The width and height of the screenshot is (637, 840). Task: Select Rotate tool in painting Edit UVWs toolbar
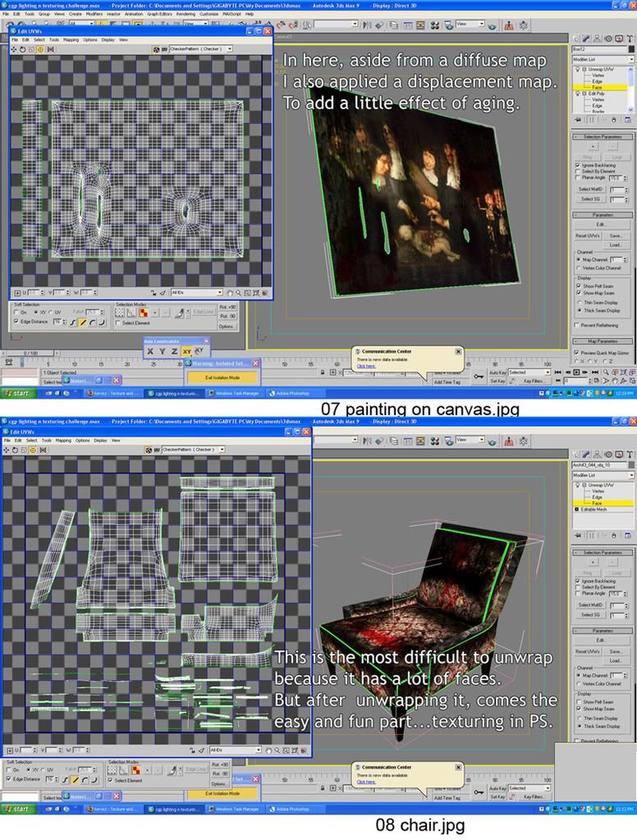pos(22,49)
